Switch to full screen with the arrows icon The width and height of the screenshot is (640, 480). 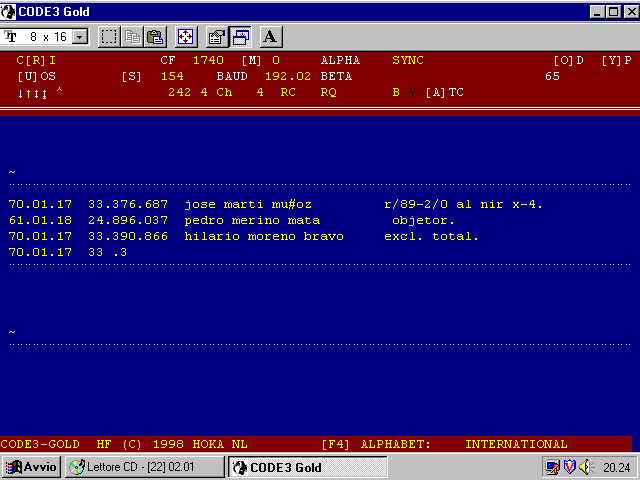pyautogui.click(x=186, y=37)
